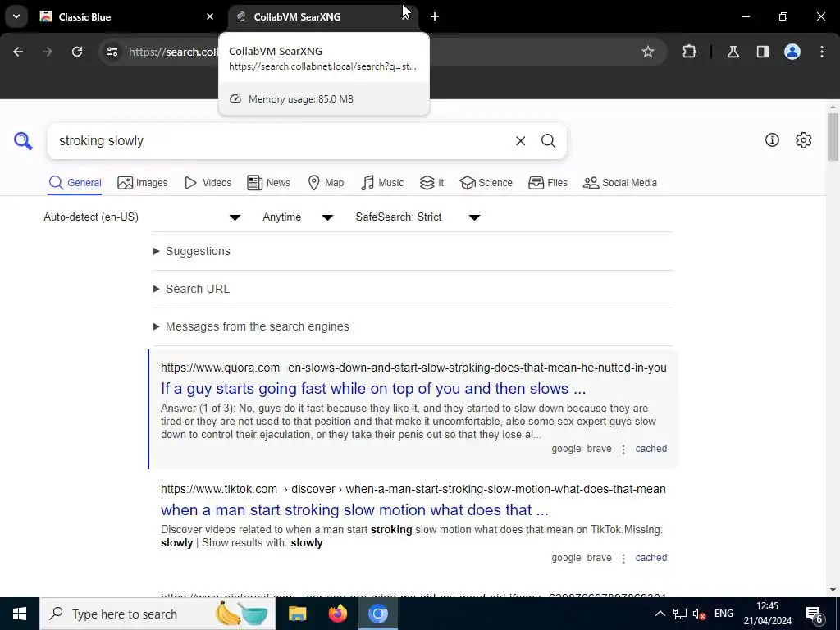Open Chrome Labs flask icon
The image size is (840, 630).
pyautogui.click(x=733, y=52)
